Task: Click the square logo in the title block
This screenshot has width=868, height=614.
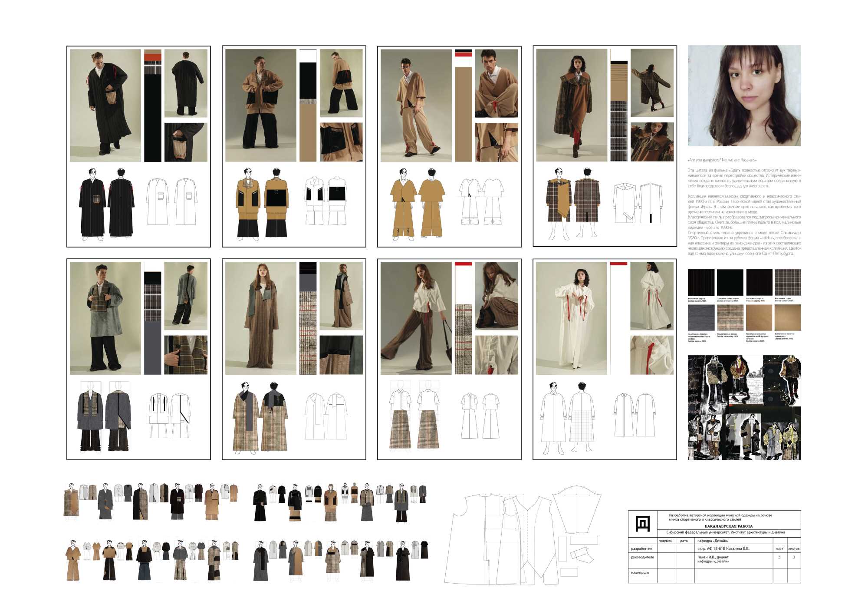Action: (x=642, y=524)
